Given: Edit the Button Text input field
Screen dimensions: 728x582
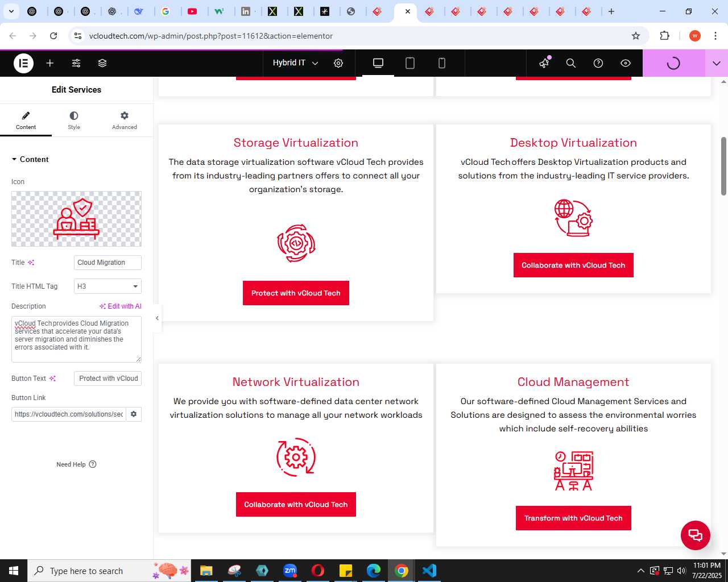Looking at the screenshot, I should coord(107,379).
